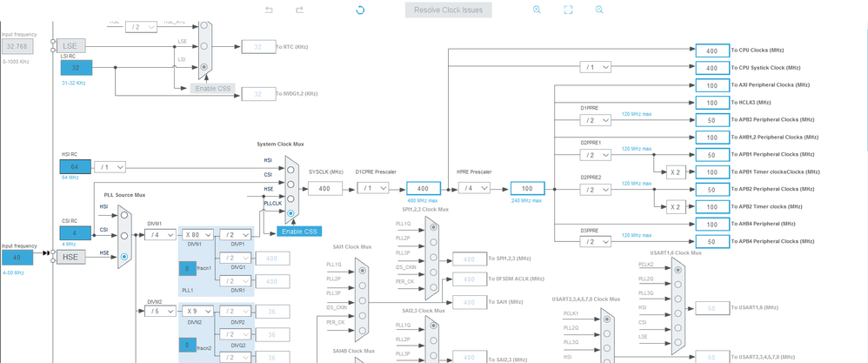Zoom out of the clock diagram
This screenshot has height=363, width=868.
(599, 10)
